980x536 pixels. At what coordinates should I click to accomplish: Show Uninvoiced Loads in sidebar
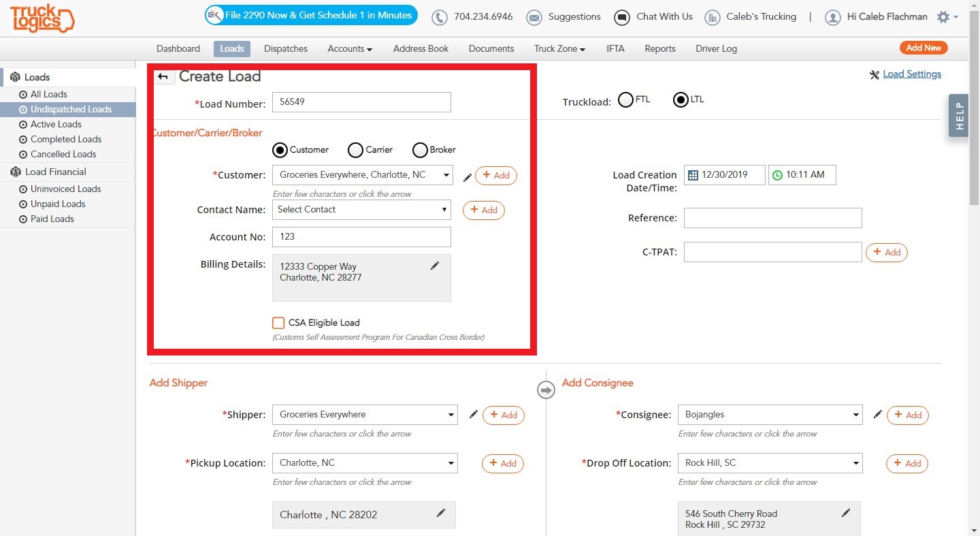click(x=65, y=189)
